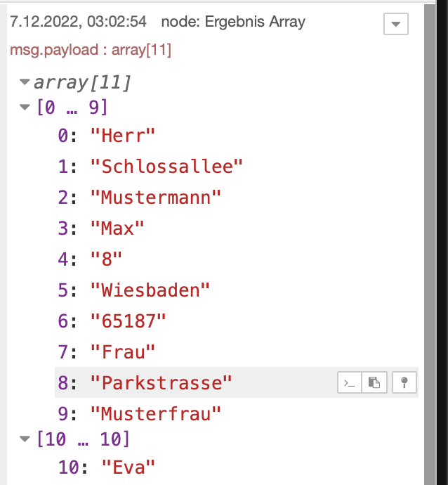Open the debug message dropdown menu
Viewport: 448px width, 485px height.
coord(395,24)
